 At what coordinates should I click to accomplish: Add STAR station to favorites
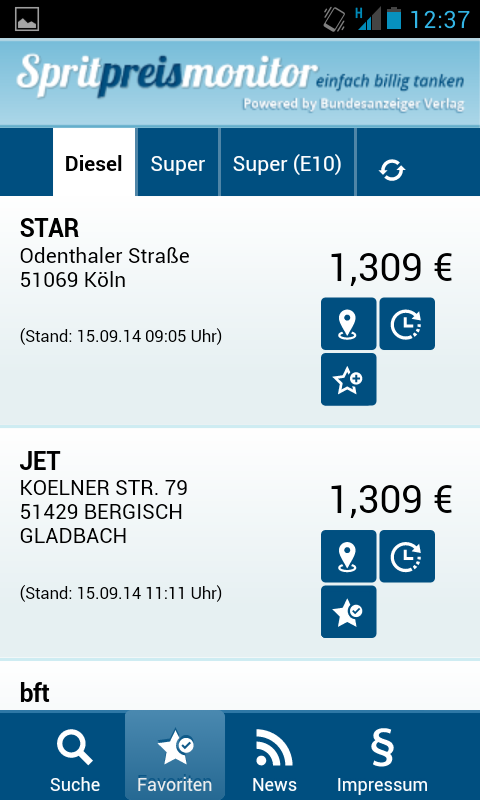[x=348, y=379]
